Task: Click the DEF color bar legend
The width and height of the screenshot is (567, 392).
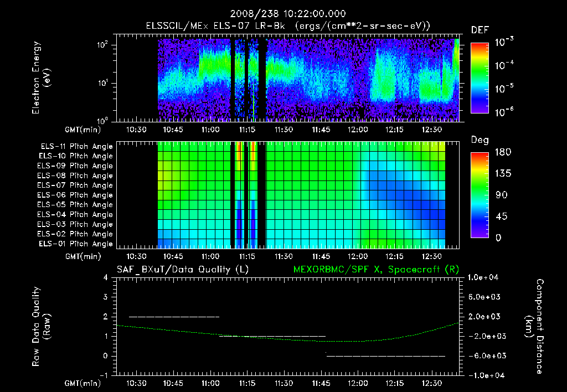Action: click(480, 78)
